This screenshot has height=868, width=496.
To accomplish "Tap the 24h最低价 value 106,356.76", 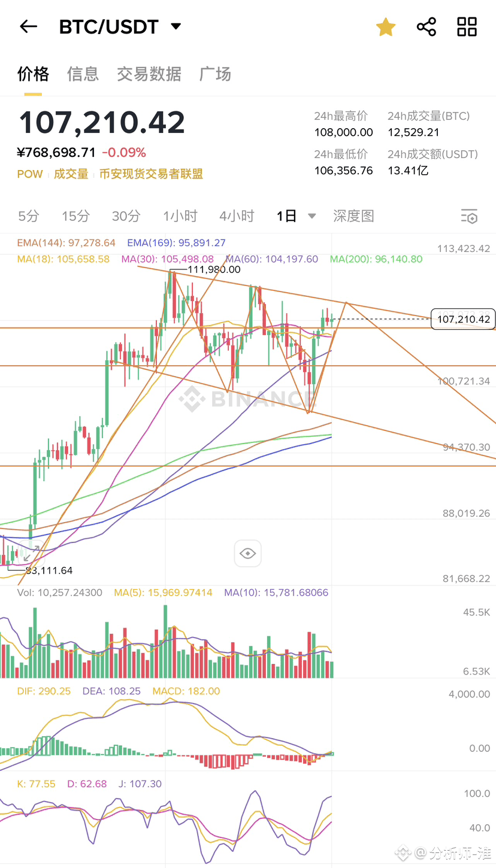I will pos(343,171).
